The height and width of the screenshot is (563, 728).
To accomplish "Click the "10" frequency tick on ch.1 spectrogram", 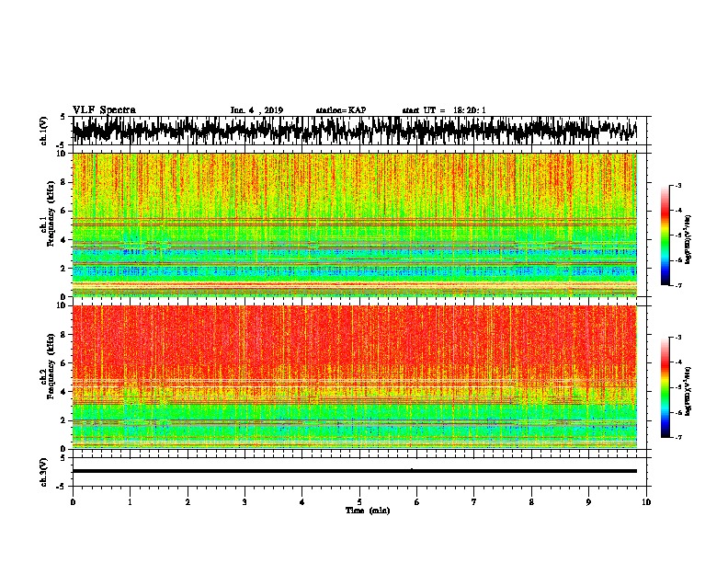I will [63, 154].
